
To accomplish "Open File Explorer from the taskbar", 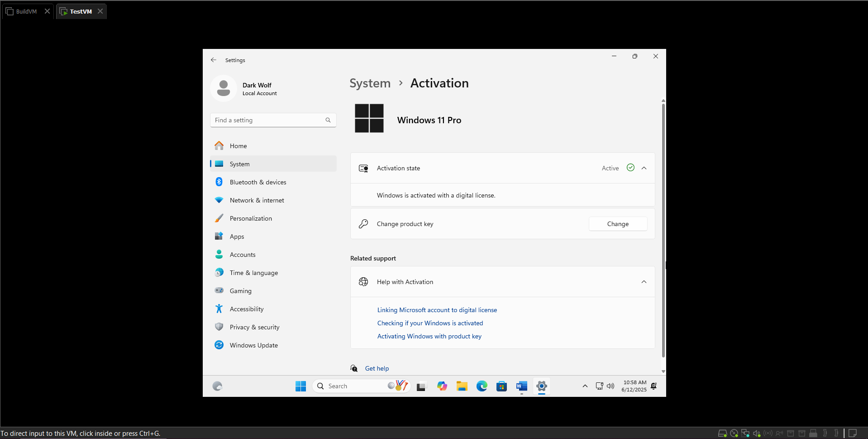I will 462,386.
